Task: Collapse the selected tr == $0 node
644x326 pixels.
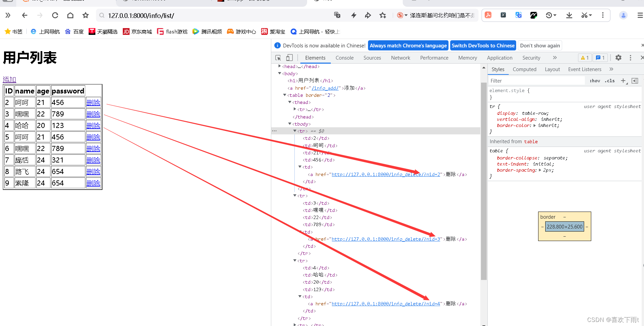Action: [295, 131]
